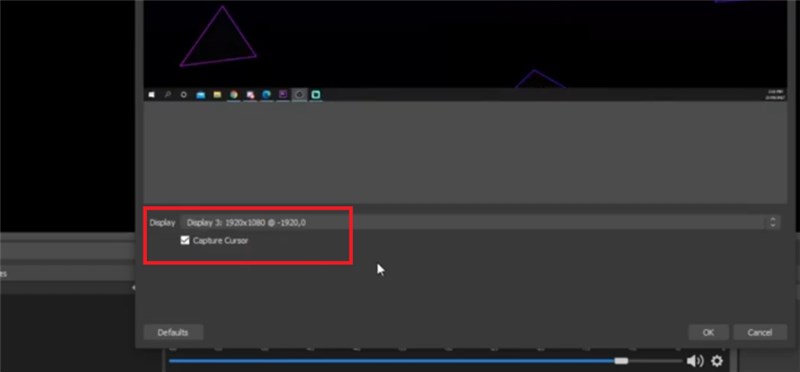Click the yellow File Explorer icon in the preview
The height and width of the screenshot is (372, 800).
pos(217,94)
